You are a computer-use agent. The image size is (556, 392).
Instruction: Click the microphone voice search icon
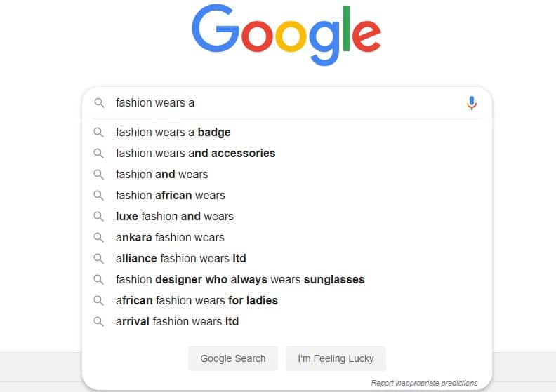472,103
